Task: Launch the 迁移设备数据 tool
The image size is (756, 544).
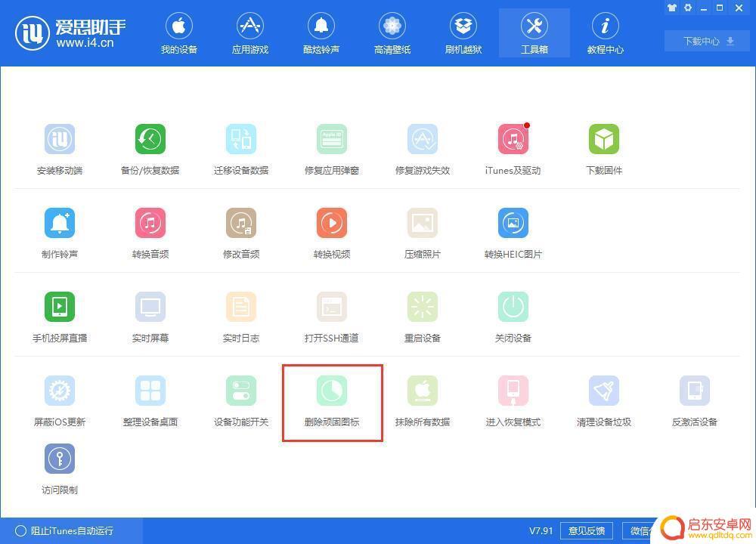Action: click(241, 150)
